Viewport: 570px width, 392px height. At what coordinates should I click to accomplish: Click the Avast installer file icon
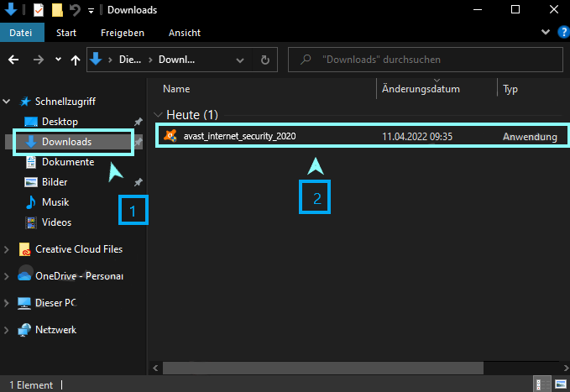(x=170, y=136)
